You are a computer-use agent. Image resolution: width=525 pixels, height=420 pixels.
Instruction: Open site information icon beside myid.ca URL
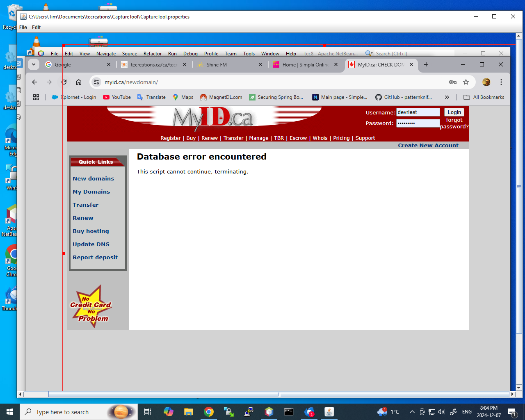[96, 82]
